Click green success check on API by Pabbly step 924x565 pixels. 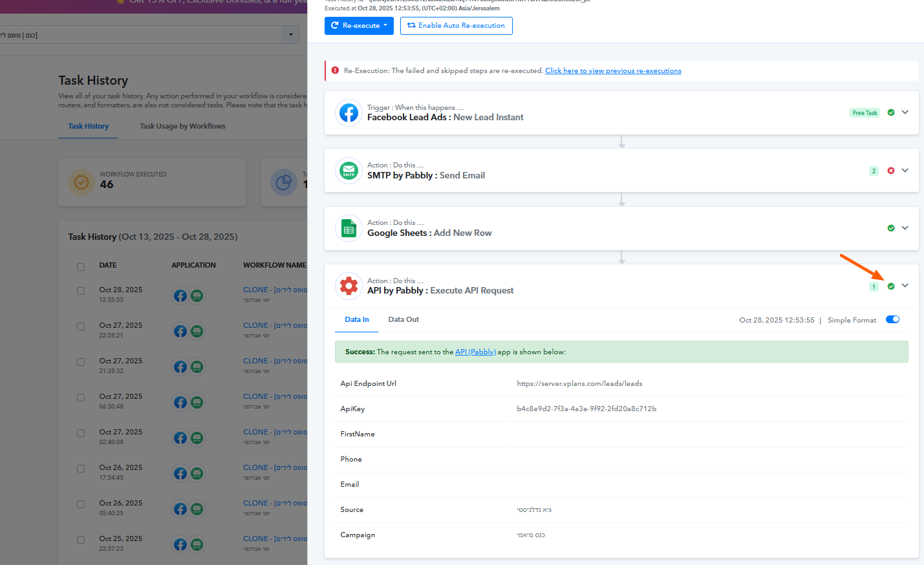click(891, 286)
